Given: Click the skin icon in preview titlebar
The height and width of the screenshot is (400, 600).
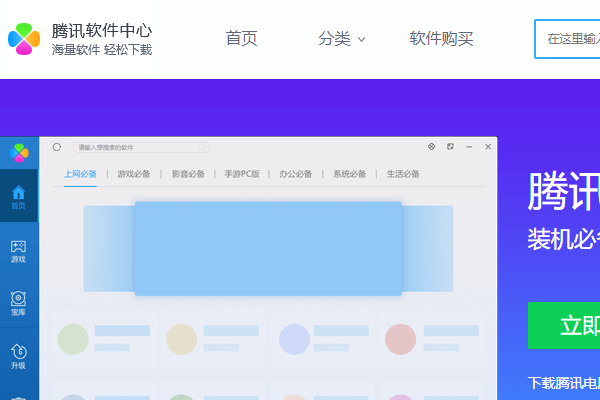Looking at the screenshot, I should pos(431,147).
